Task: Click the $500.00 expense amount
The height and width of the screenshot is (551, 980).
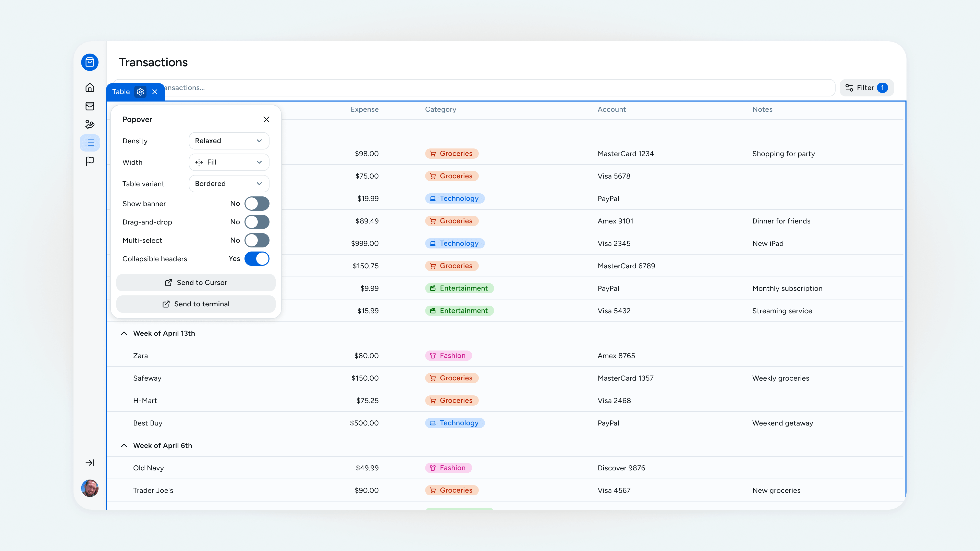Action: (364, 423)
